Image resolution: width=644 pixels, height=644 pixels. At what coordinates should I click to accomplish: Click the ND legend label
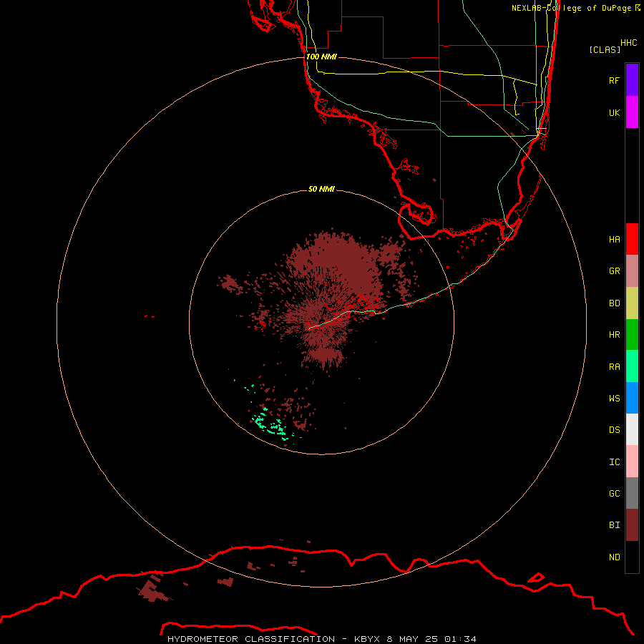click(614, 557)
